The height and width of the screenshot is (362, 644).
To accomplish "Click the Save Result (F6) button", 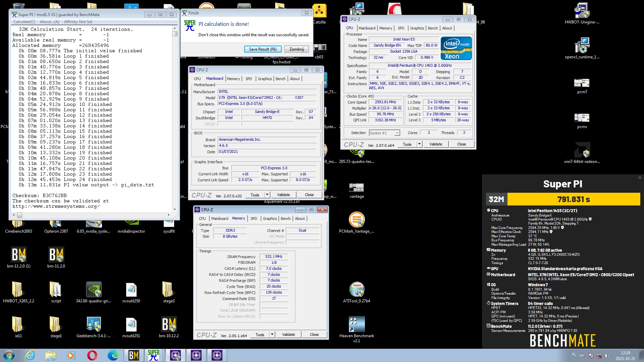I will coord(263,49).
